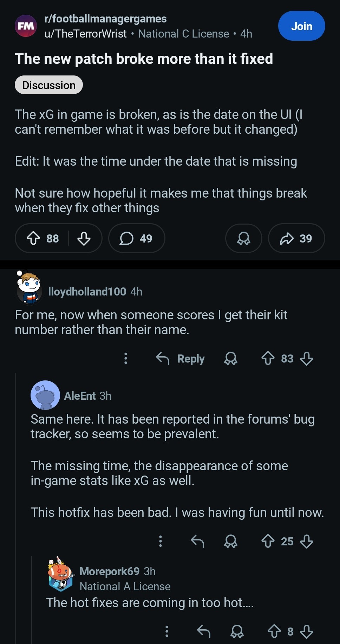Reply to AleEnt's comment via arrow icon
The height and width of the screenshot is (644, 340).
tap(197, 541)
